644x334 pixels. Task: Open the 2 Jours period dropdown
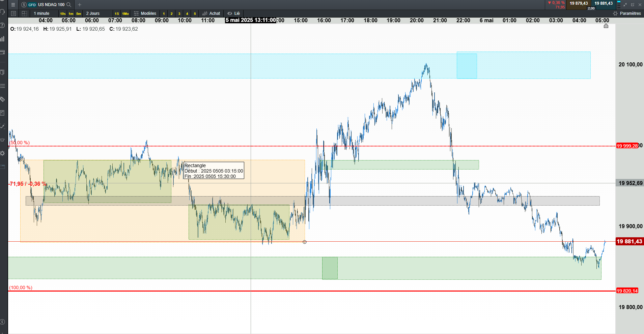click(x=93, y=13)
